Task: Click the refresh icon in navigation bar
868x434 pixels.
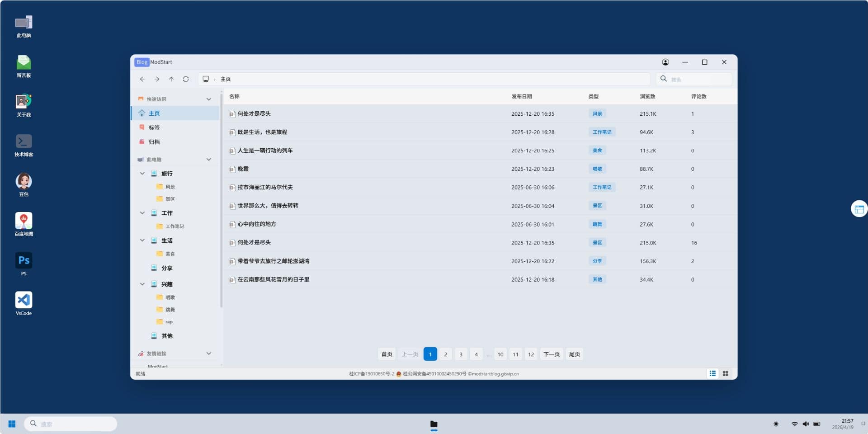Action: pyautogui.click(x=185, y=79)
